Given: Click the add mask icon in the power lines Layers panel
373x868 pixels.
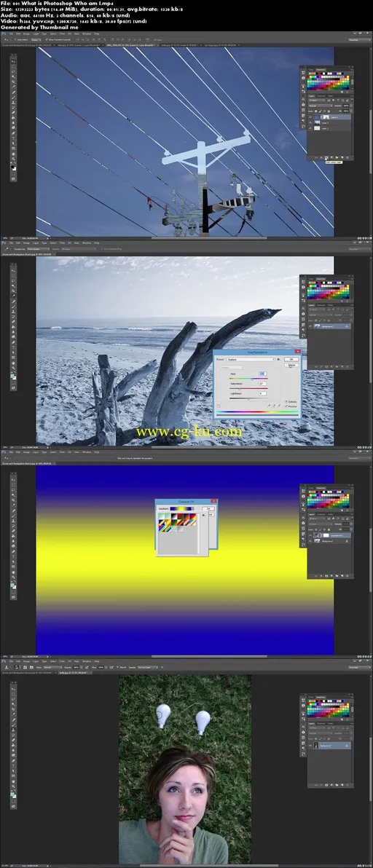Looking at the screenshot, I should pyautogui.click(x=326, y=158).
